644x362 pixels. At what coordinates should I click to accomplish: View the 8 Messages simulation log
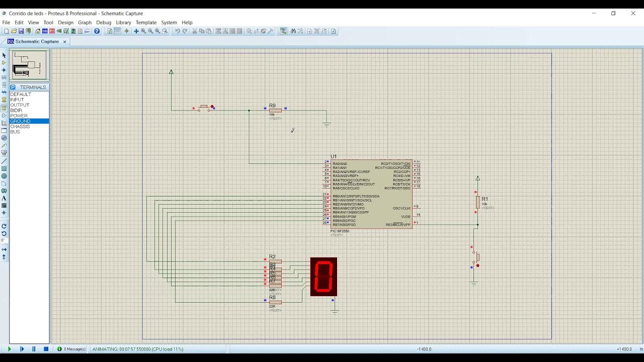[x=71, y=349]
